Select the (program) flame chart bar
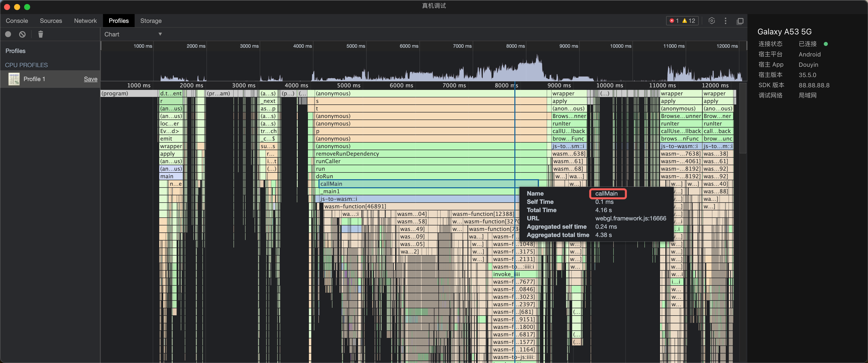This screenshot has width=868, height=363. (x=129, y=93)
